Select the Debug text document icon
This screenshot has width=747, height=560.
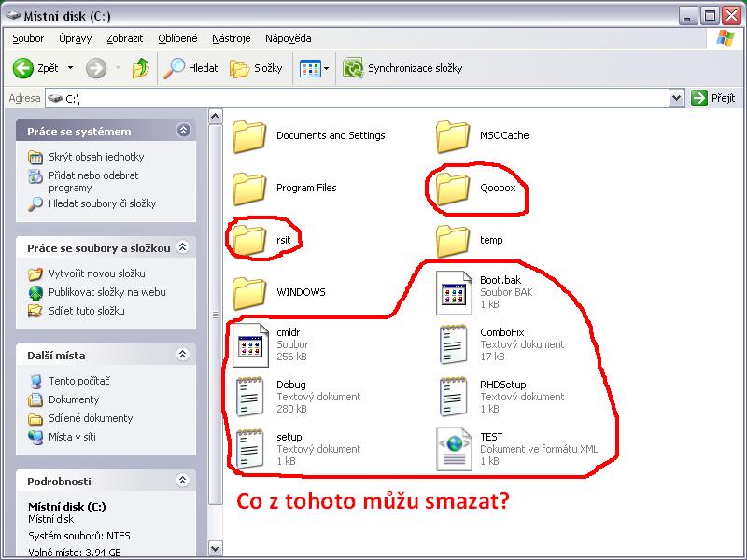pos(249,397)
